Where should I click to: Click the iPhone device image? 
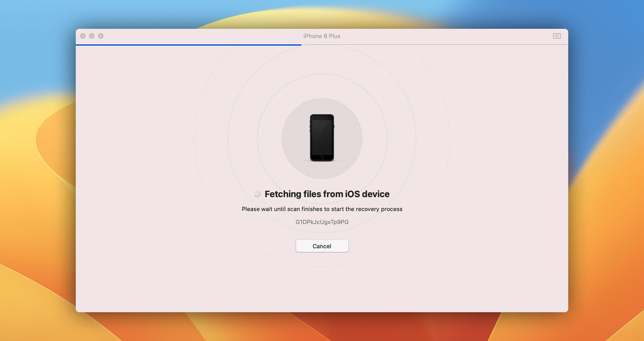(322, 138)
